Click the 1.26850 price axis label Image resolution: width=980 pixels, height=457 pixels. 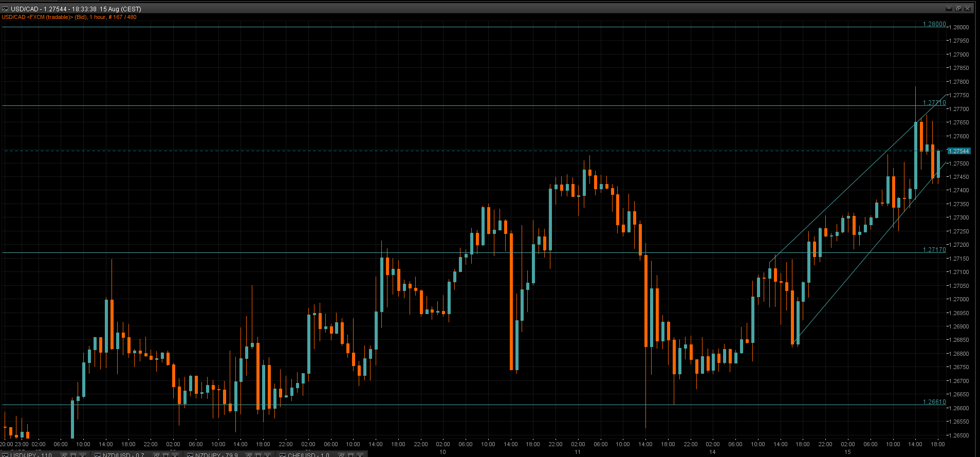(959, 340)
